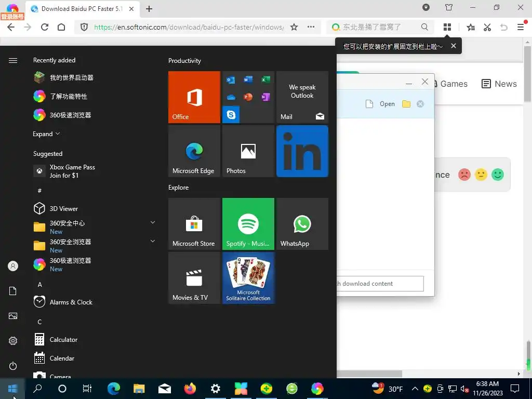Screen dimensions: 532x399
Task: Open the browser dropdown arrow near window controls
Action: coord(426,7)
